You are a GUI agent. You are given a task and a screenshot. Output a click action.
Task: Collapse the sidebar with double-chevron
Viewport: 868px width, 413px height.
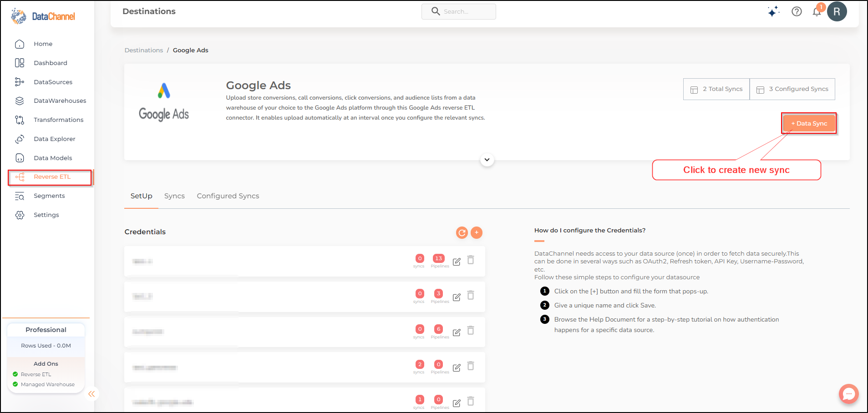91,394
